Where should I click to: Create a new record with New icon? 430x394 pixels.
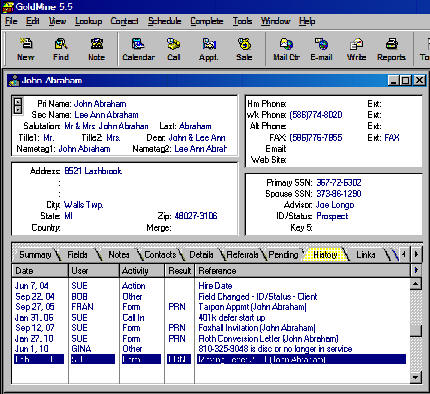[26, 49]
